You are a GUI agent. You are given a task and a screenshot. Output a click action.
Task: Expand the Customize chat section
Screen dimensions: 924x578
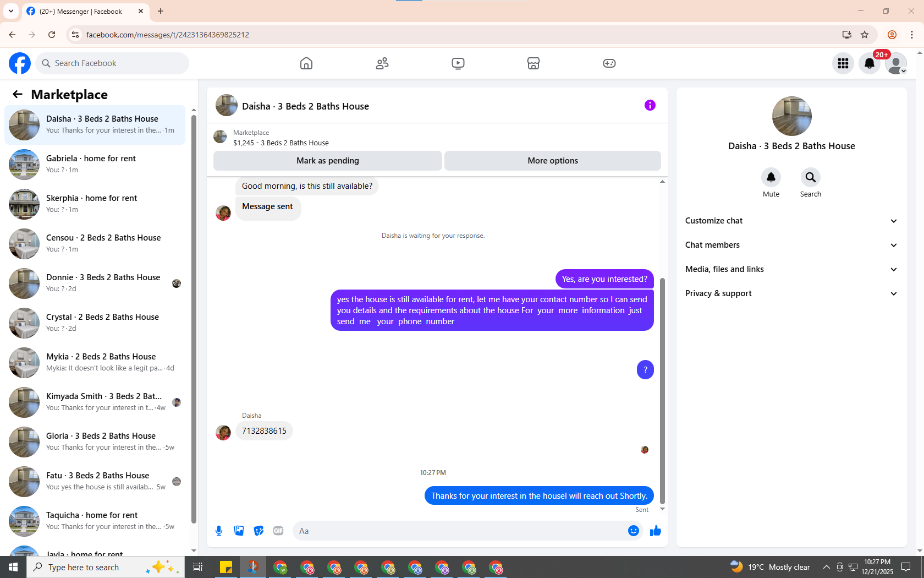point(792,221)
